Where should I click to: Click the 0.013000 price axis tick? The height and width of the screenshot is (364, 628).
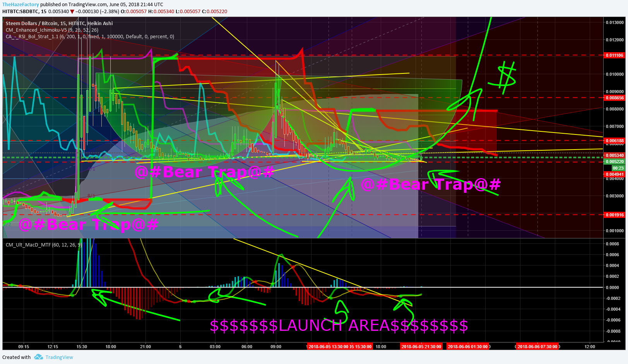point(614,22)
